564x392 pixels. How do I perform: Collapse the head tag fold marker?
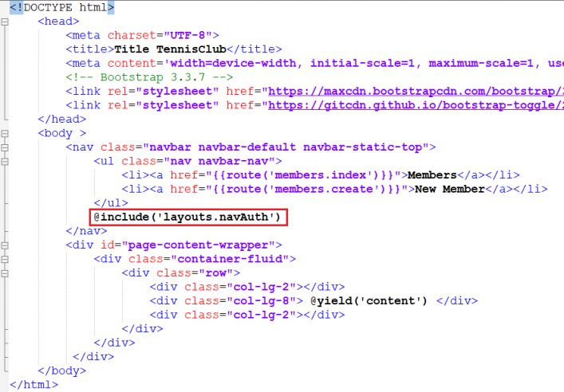[x=5, y=22]
